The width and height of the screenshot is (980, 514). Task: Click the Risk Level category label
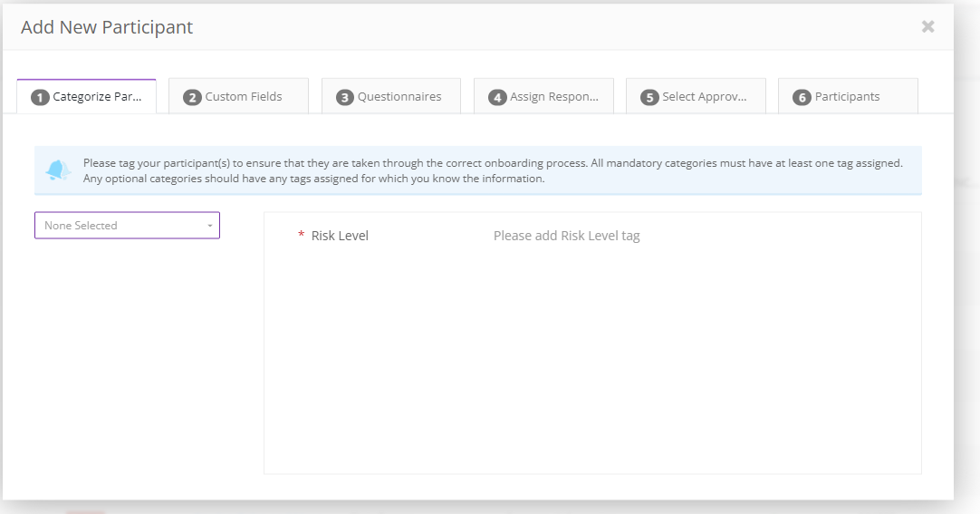(340, 236)
